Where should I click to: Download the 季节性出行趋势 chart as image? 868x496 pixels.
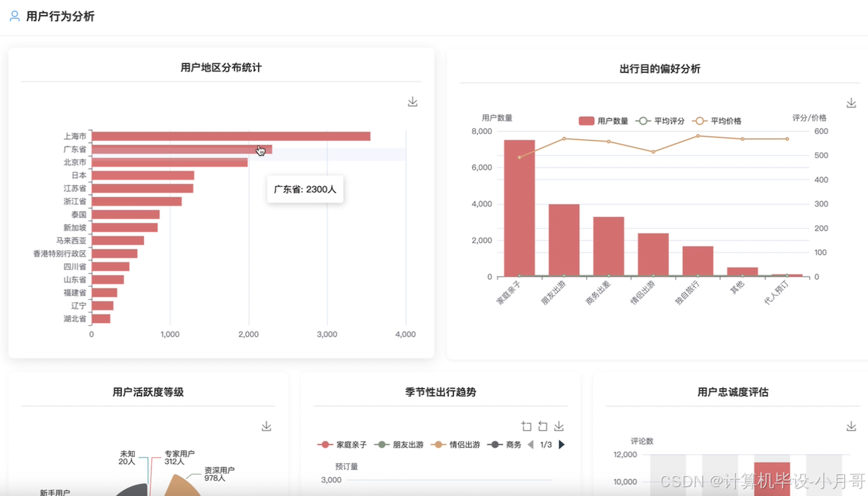559,426
